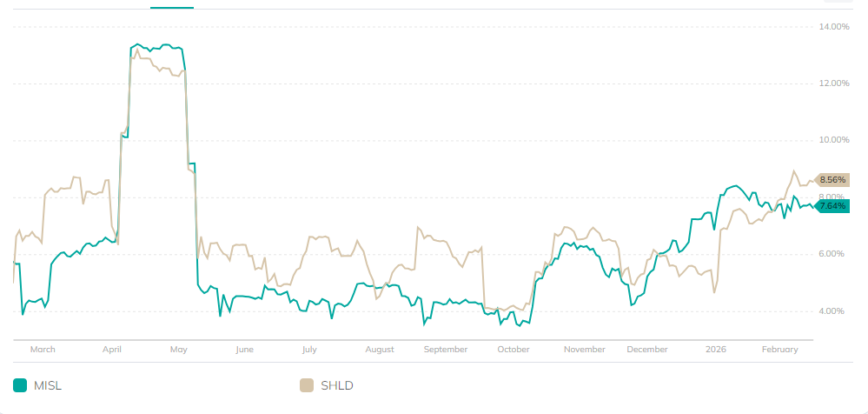Click the December label on the time axis
The height and width of the screenshot is (414, 868).
pyautogui.click(x=647, y=350)
